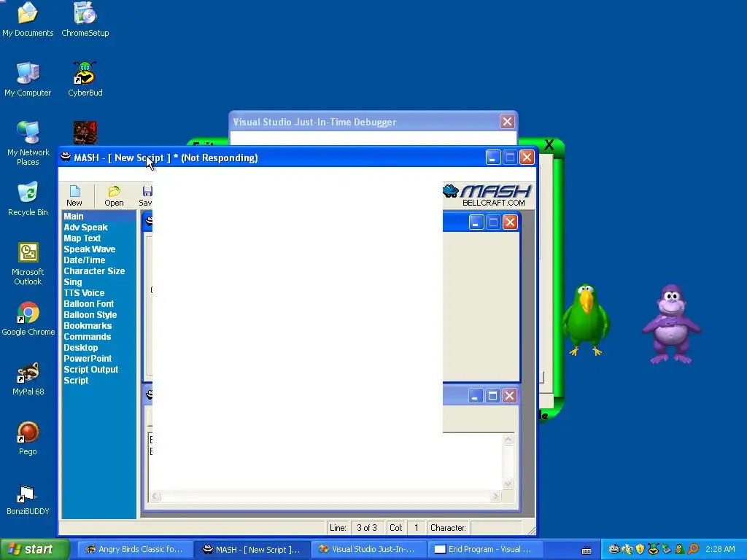Image resolution: width=747 pixels, height=560 pixels.
Task: Close the lower MASH child window
Action: coord(509,396)
